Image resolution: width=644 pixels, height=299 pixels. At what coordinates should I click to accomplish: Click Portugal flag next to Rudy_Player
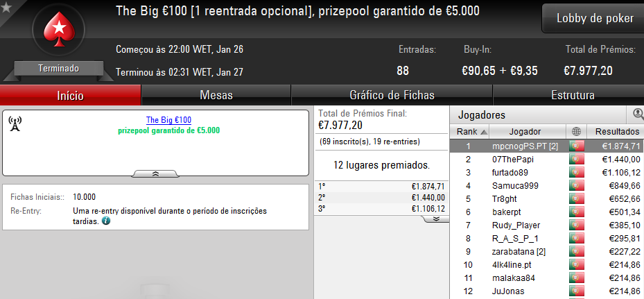(x=576, y=225)
